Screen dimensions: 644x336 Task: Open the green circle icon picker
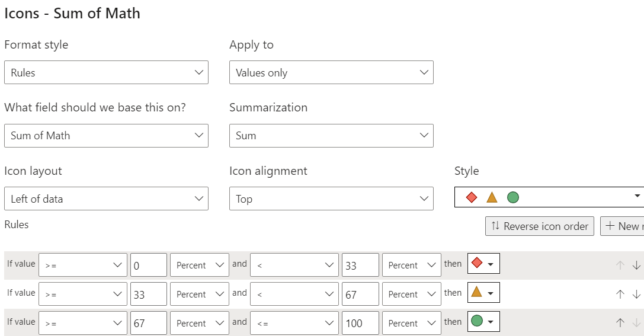pos(483,322)
